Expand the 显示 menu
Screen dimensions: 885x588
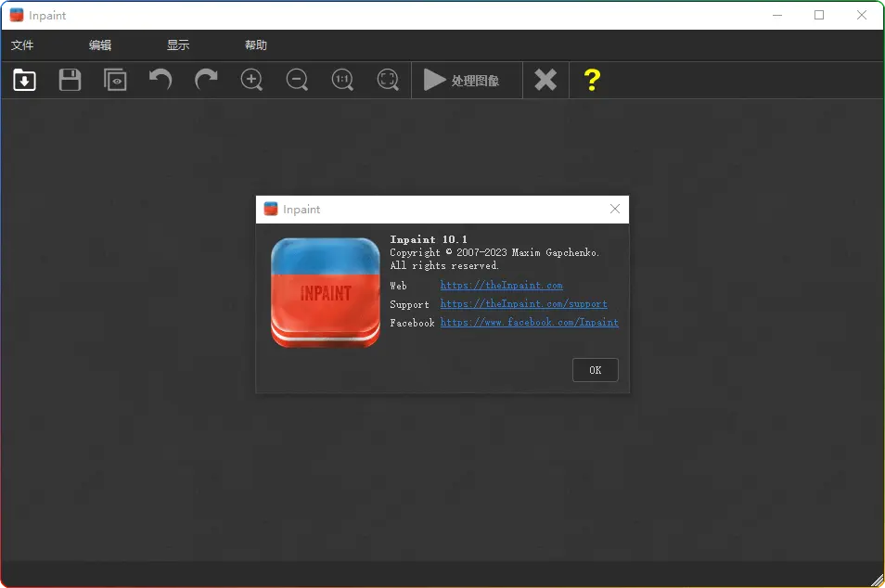point(178,45)
